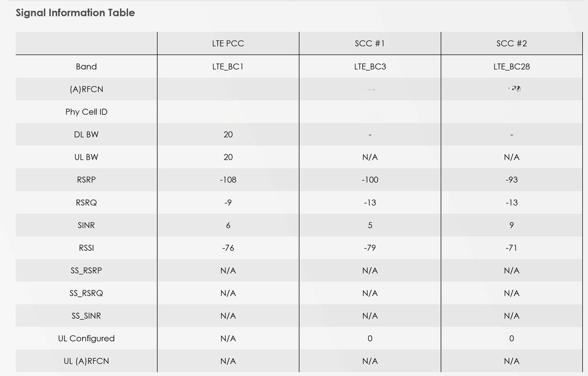The height and width of the screenshot is (376, 588).
Task: Click the SCC #2 RSRP value -93
Action: click(x=512, y=180)
